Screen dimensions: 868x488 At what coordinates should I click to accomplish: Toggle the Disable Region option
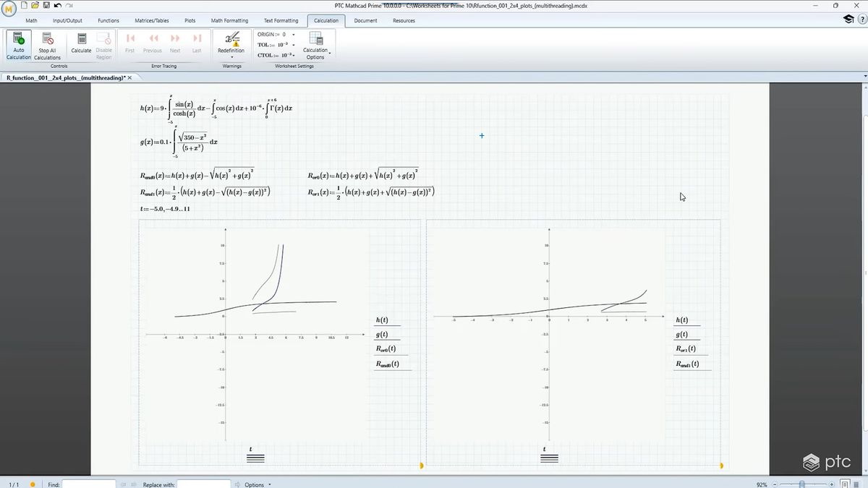click(x=103, y=45)
